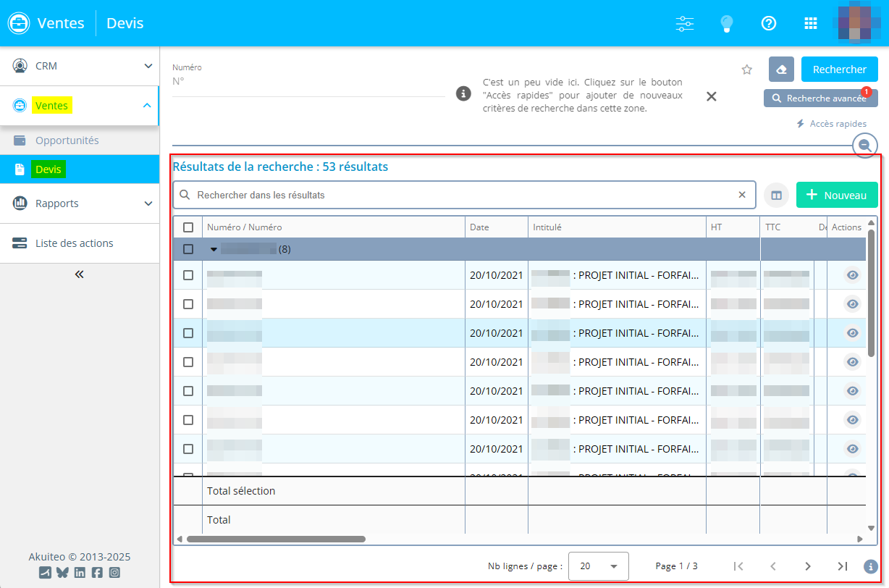Screen dimensions: 889x588
Task: Click the settings sliders icon in header
Action: point(684,23)
